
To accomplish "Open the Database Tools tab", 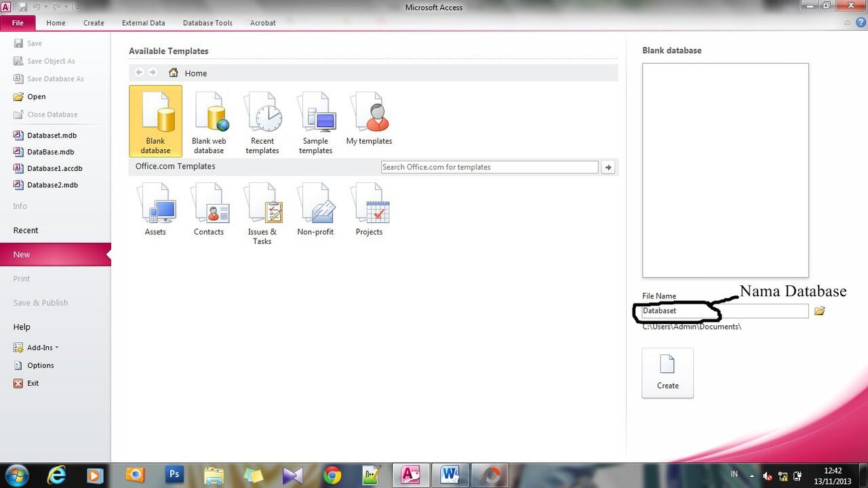I will click(208, 22).
